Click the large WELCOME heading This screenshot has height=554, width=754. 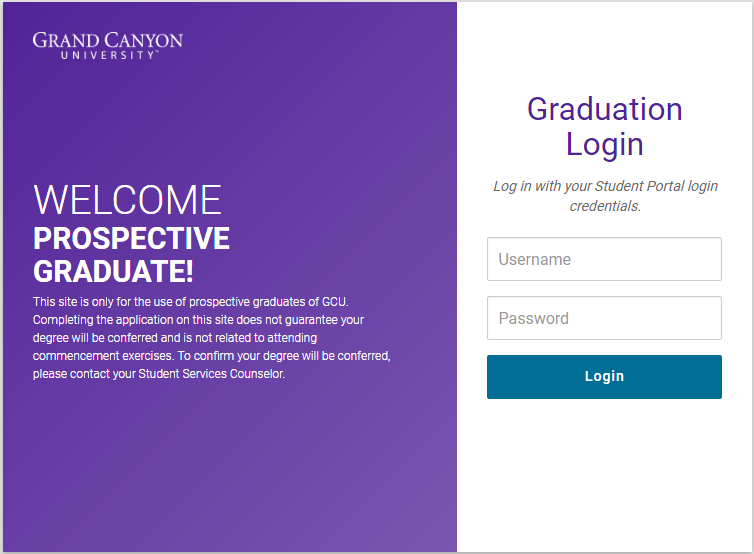[127, 200]
